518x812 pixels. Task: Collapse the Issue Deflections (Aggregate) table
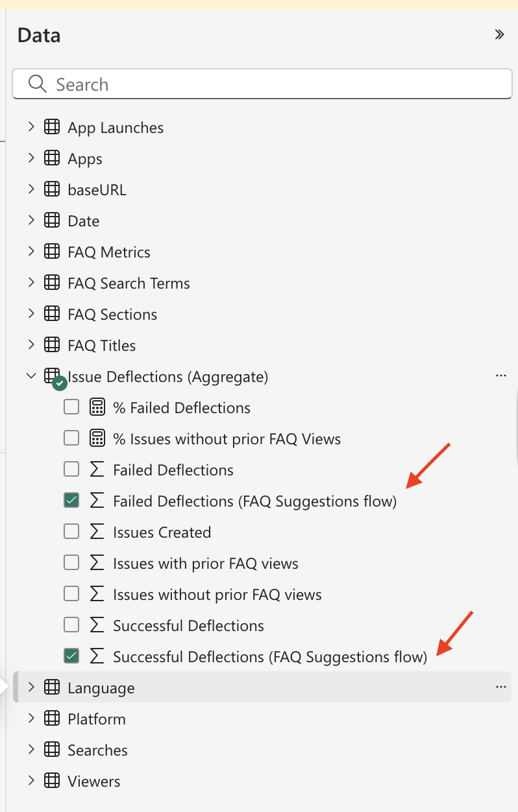[x=31, y=376]
